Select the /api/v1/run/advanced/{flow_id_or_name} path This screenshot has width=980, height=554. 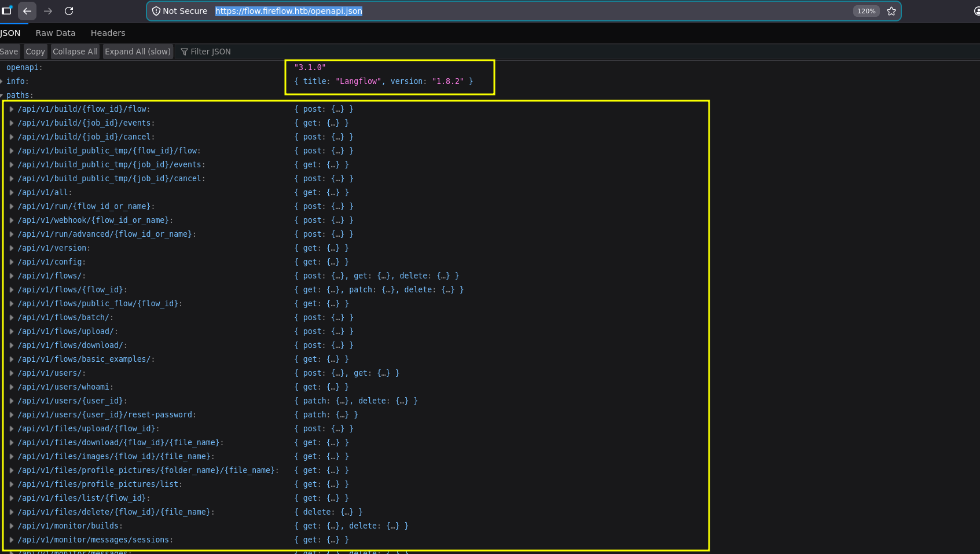107,234
